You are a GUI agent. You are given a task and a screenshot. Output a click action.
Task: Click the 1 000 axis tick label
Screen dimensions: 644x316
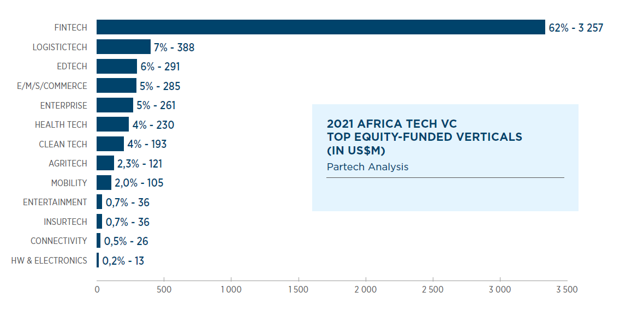point(231,290)
